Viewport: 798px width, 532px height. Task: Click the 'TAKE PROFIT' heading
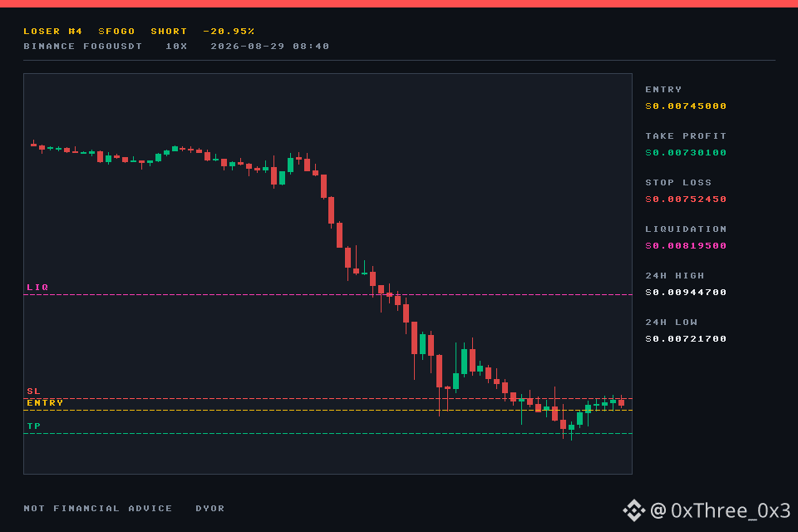(x=686, y=136)
